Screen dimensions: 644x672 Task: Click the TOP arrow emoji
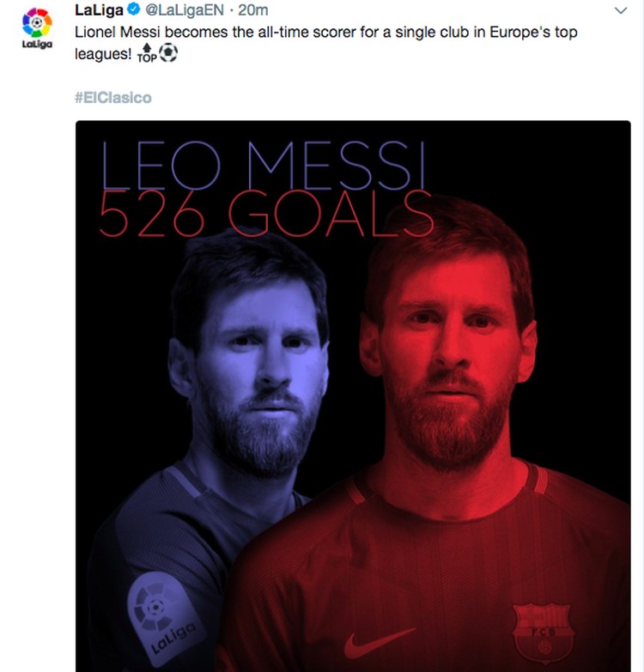pos(147,53)
